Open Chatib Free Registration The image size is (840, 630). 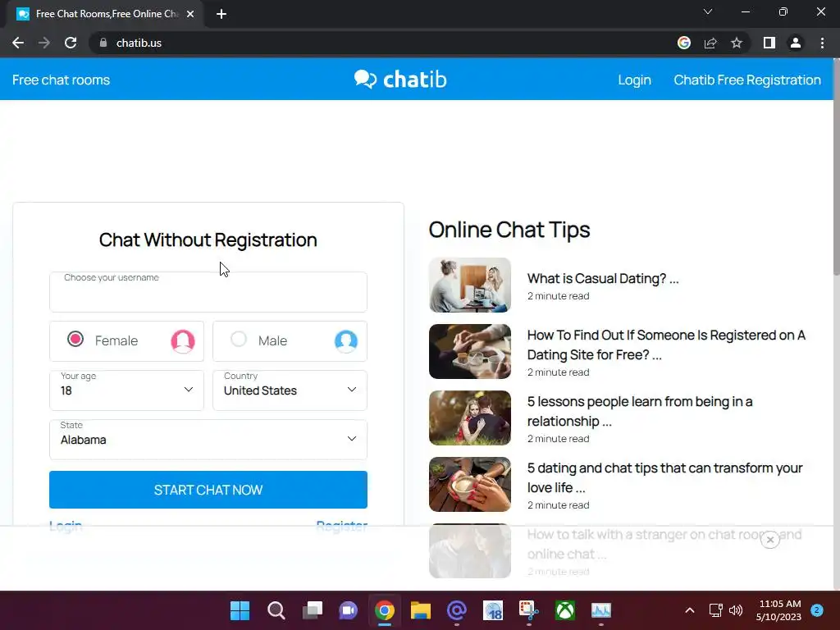tap(746, 80)
